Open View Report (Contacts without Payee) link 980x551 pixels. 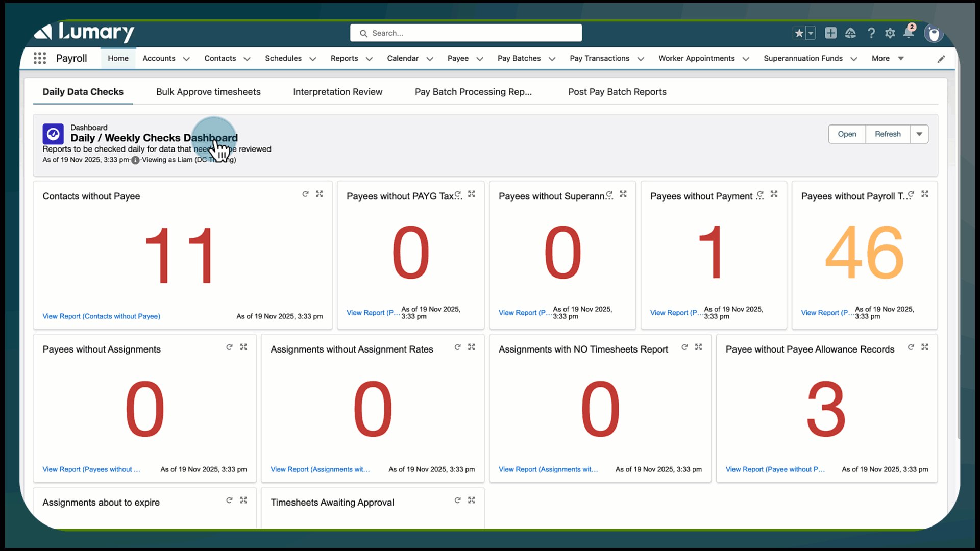101,316
